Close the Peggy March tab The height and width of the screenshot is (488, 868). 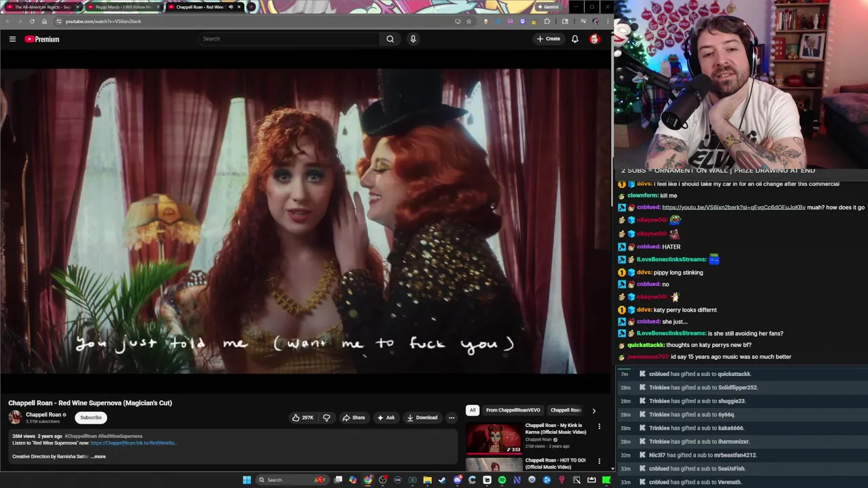click(x=158, y=7)
